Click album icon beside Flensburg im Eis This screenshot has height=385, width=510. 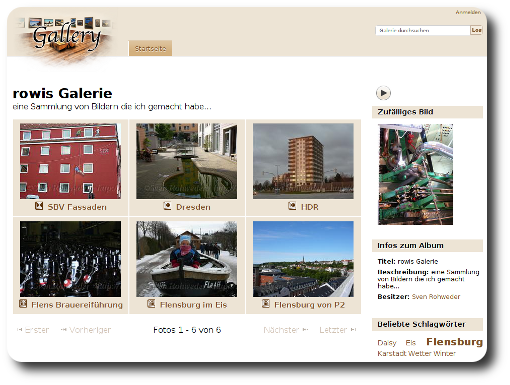tap(151, 304)
